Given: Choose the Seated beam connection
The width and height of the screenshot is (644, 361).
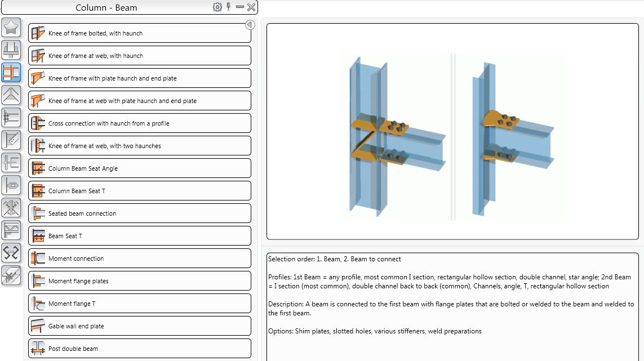Looking at the screenshot, I should click(x=140, y=213).
